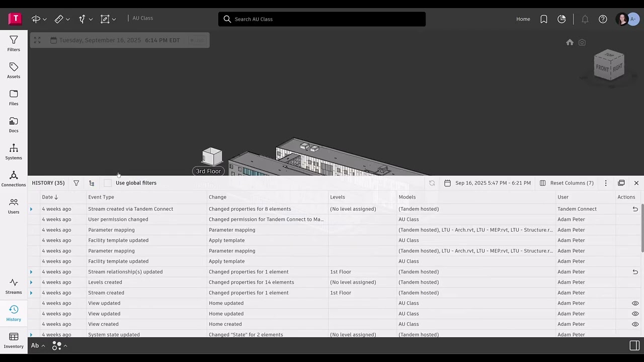Open the Streams panel

14,287
